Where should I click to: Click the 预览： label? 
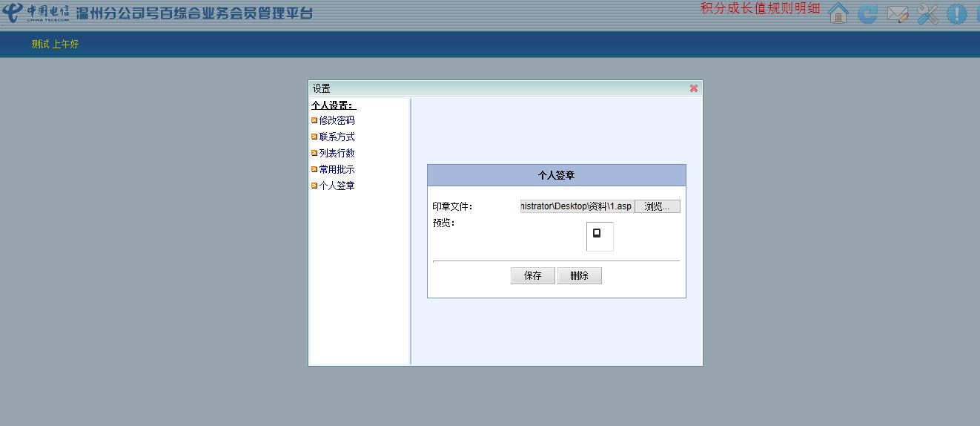[444, 223]
